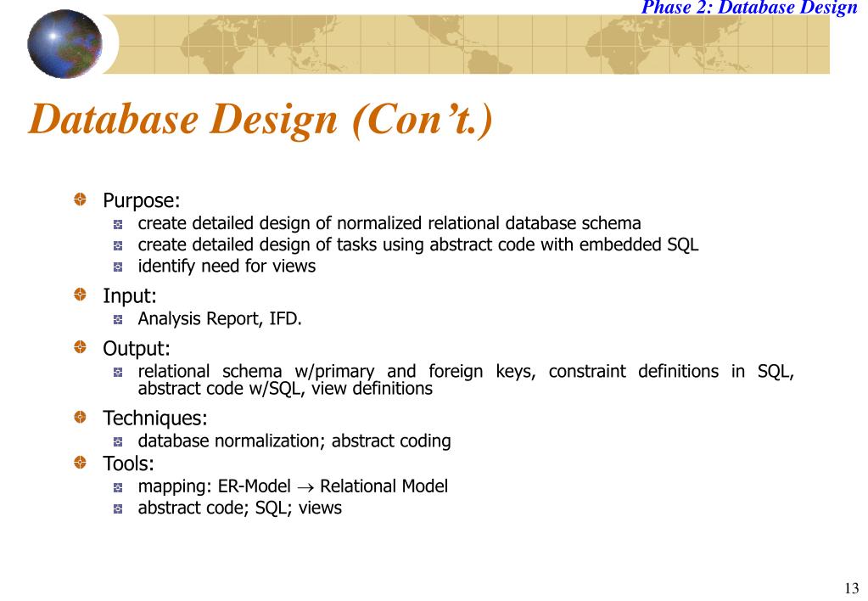868x601 pixels.
Task: Click the orange bullet next to 'Tools:'
Action: (x=81, y=462)
